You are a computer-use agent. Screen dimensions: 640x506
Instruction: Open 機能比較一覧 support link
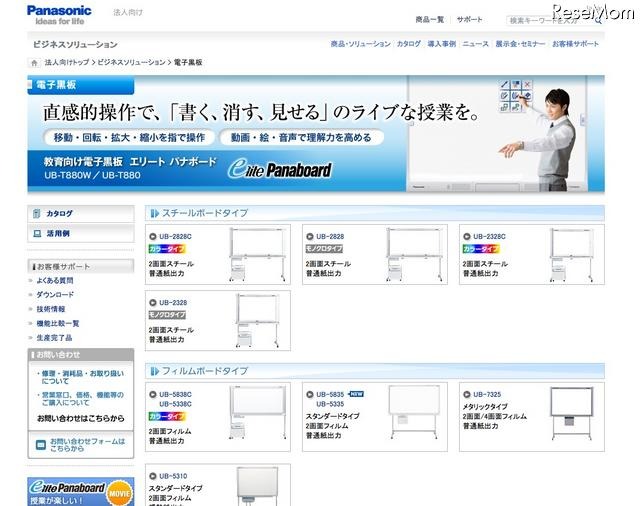58,323
